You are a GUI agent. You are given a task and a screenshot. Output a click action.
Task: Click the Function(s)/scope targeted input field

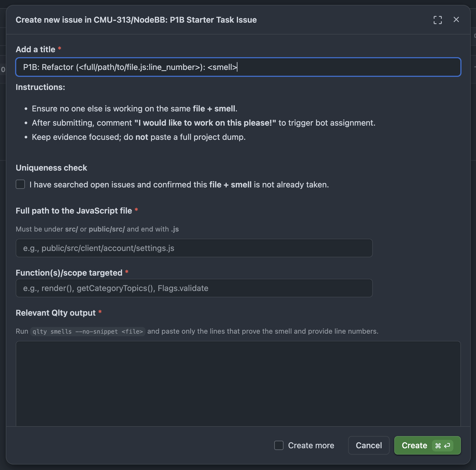[194, 288]
